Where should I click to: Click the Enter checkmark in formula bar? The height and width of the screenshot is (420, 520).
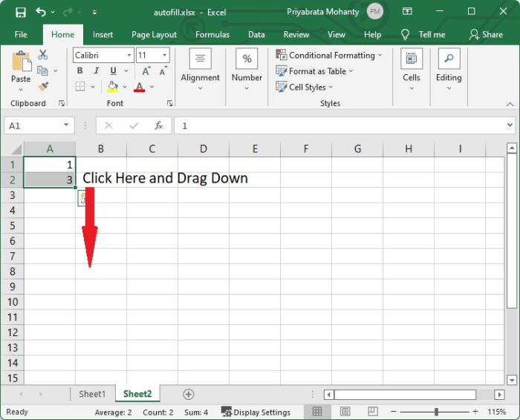[x=134, y=125]
